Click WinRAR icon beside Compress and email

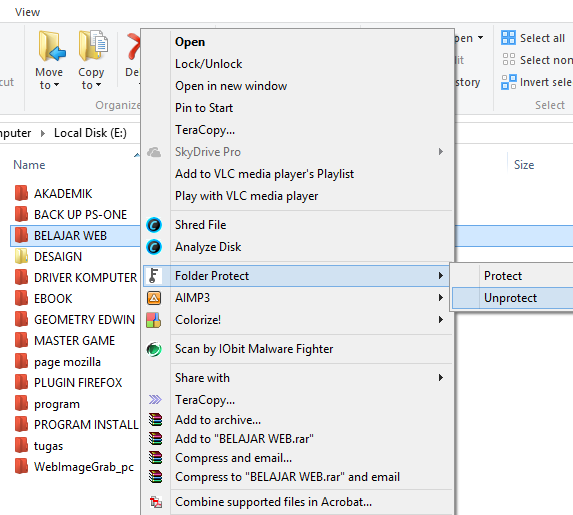click(155, 458)
